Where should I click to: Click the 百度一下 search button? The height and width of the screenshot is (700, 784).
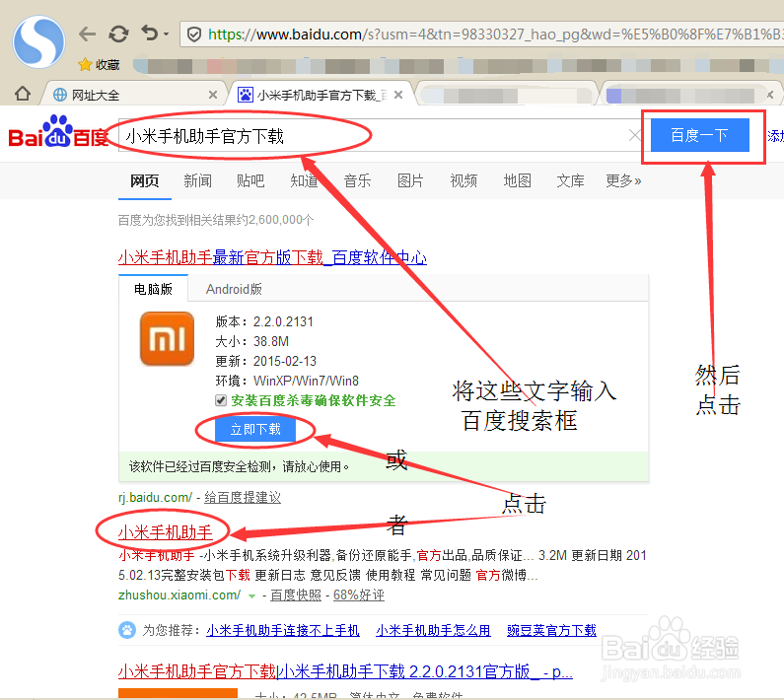click(x=699, y=135)
